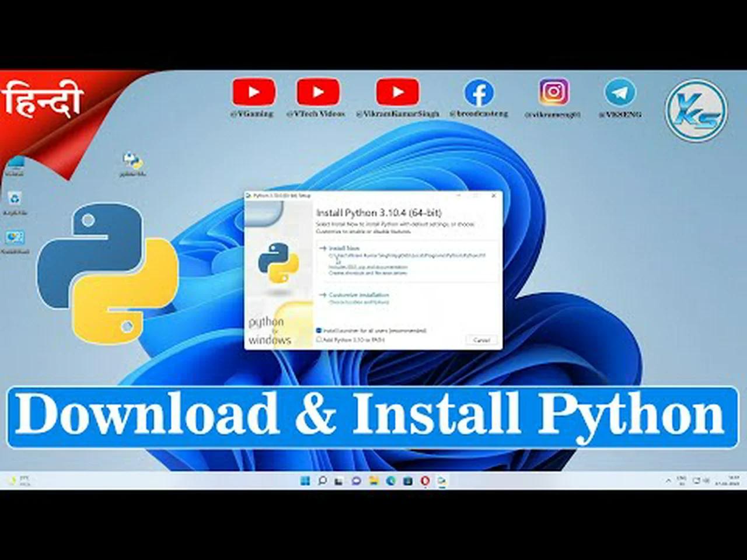Image resolution: width=747 pixels, height=560 pixels.
Task: Open the python-file icon on the desktop
Action: tap(130, 160)
